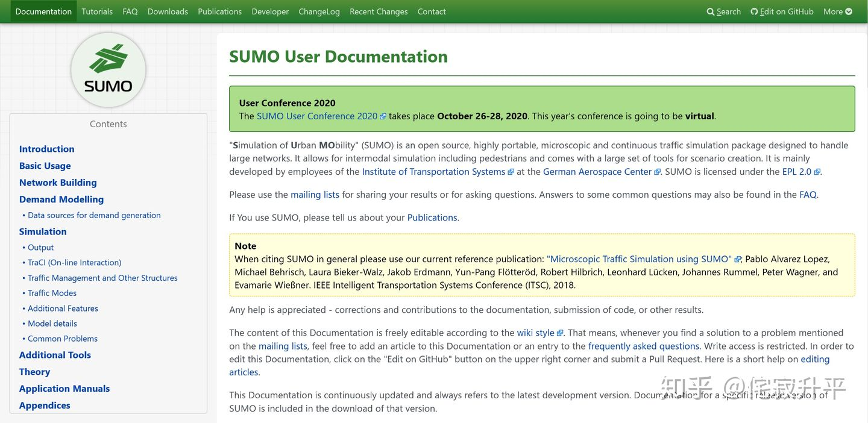Click external link icon after German Aerospace Center
The height and width of the screenshot is (423, 868).
coord(658,171)
